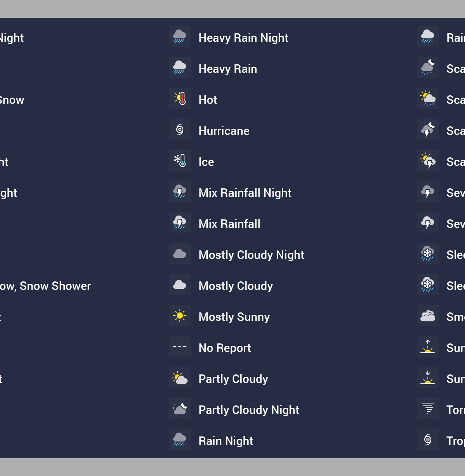Click the Hurricane spiral icon
The height and width of the screenshot is (476, 465).
click(x=180, y=129)
